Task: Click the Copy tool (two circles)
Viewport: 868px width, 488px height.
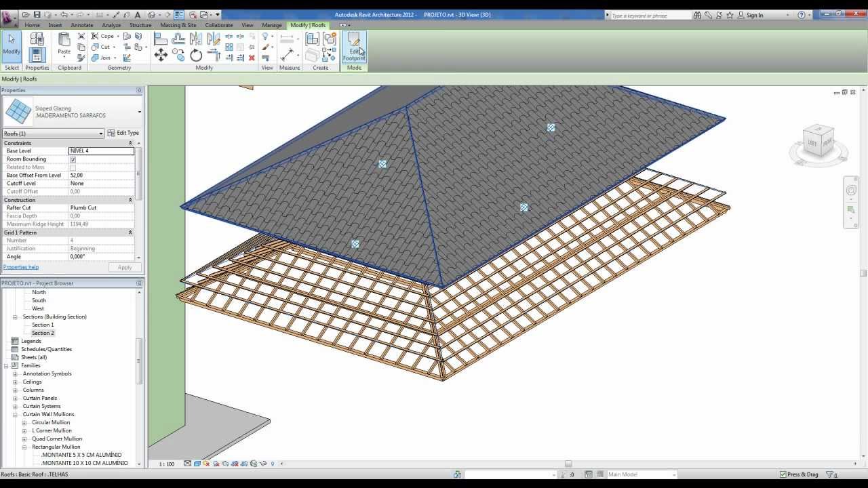Action: pos(178,56)
